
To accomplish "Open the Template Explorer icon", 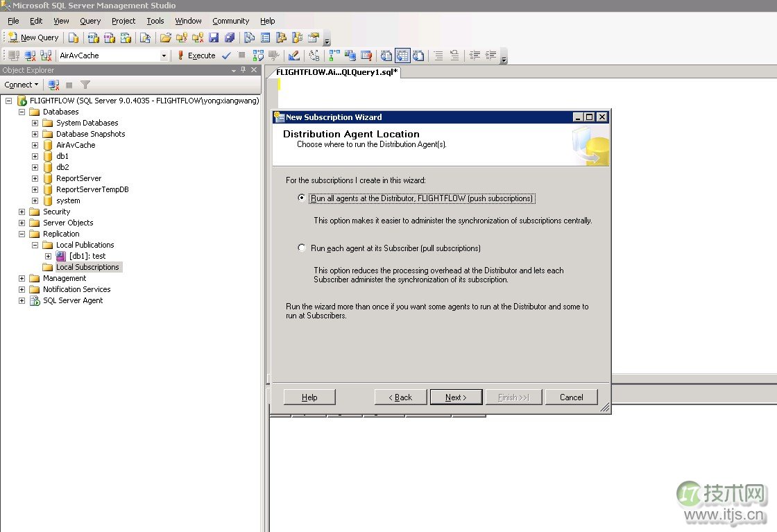I will (x=298, y=37).
